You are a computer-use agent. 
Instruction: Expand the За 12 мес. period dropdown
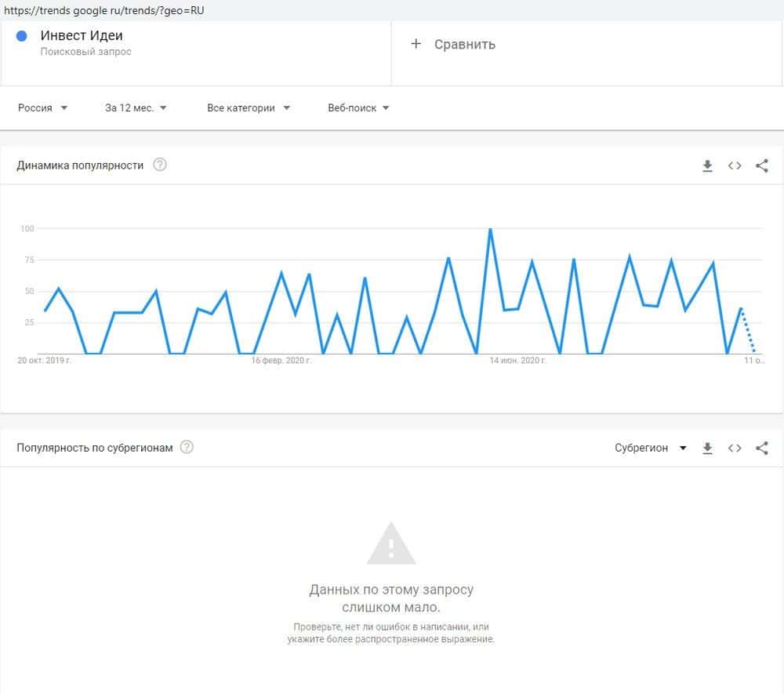point(136,108)
